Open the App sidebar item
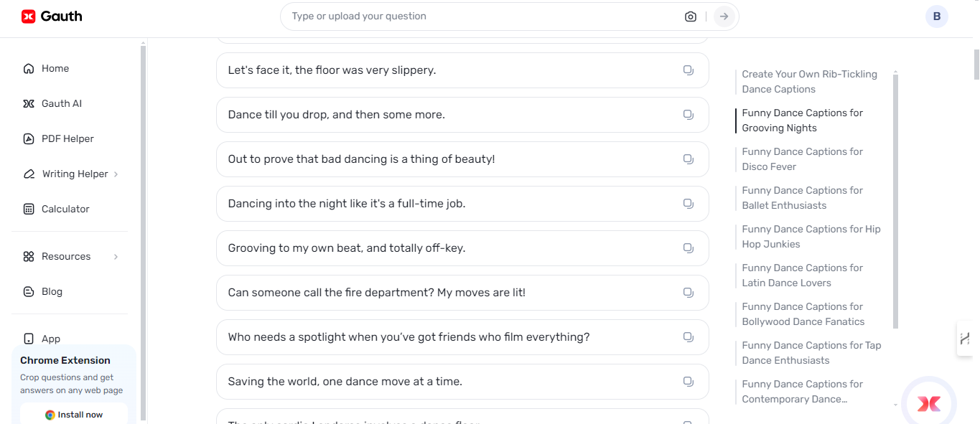 [x=50, y=339]
